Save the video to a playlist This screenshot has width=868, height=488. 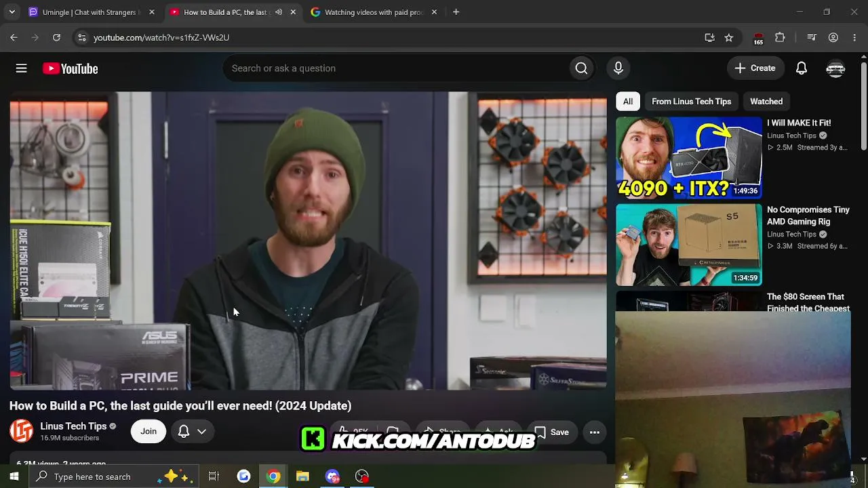coord(552,432)
